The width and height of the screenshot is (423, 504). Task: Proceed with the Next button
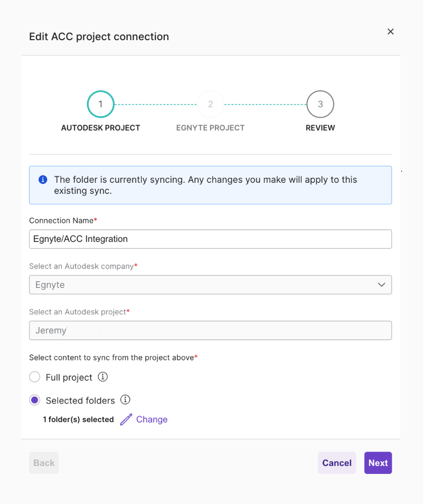tap(378, 463)
